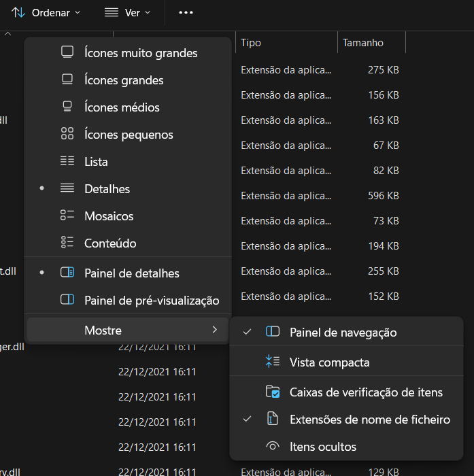Viewport: 474px width, 476px height.
Task: Select the 156 KB file row
Action: (320, 95)
